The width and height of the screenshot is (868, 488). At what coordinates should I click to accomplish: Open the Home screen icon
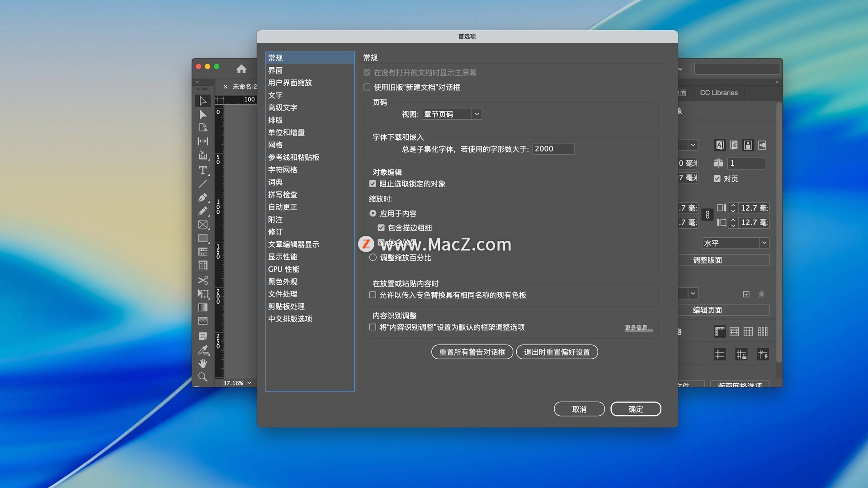[x=241, y=69]
